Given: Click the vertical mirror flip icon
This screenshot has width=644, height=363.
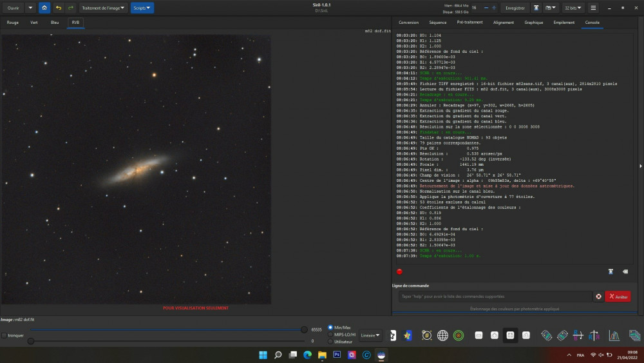Looking at the screenshot, I should (578, 335).
